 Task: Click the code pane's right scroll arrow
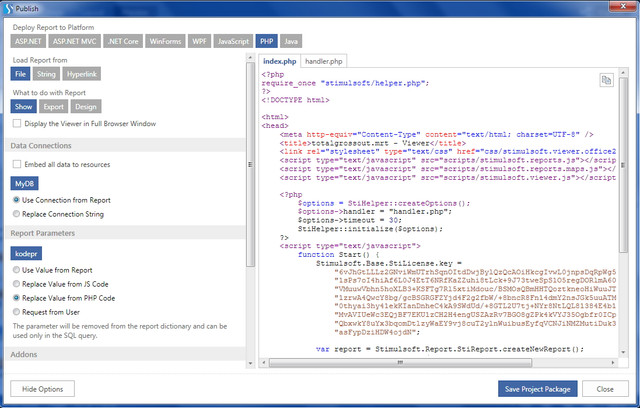tap(613, 362)
